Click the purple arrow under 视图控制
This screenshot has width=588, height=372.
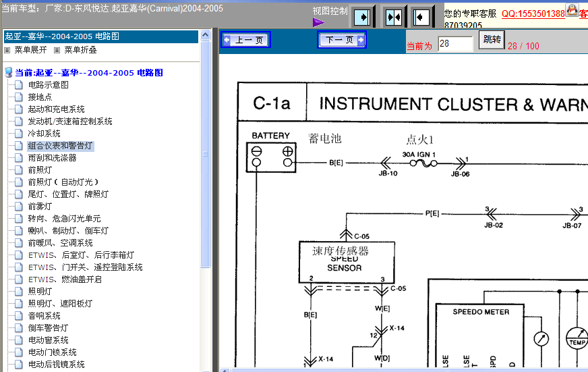click(318, 22)
